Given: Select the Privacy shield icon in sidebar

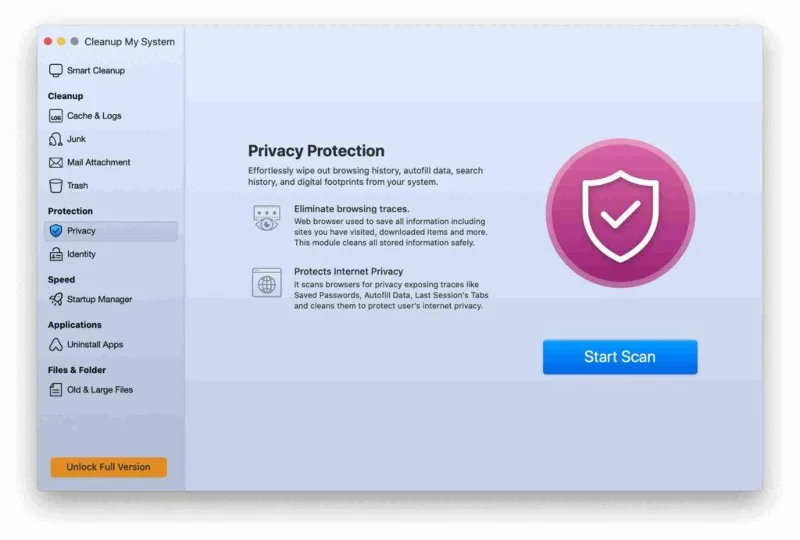Looking at the screenshot, I should tap(56, 231).
